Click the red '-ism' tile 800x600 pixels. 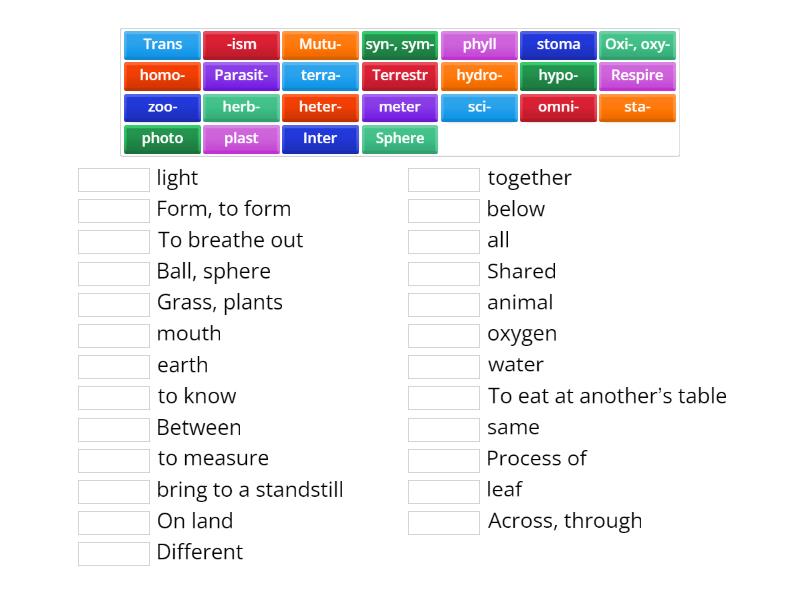tap(241, 45)
